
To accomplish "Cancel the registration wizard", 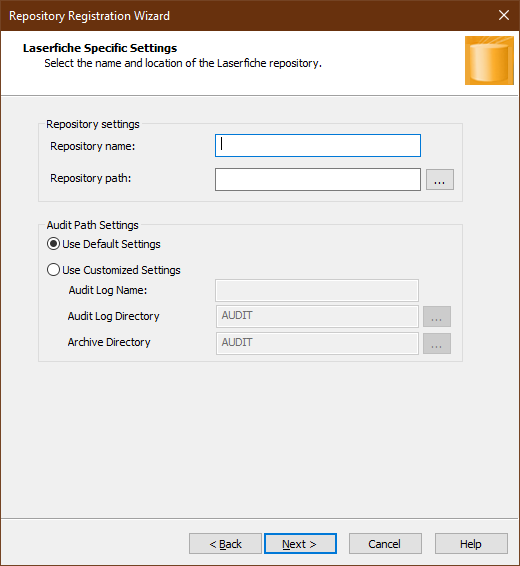I will tap(385, 544).
